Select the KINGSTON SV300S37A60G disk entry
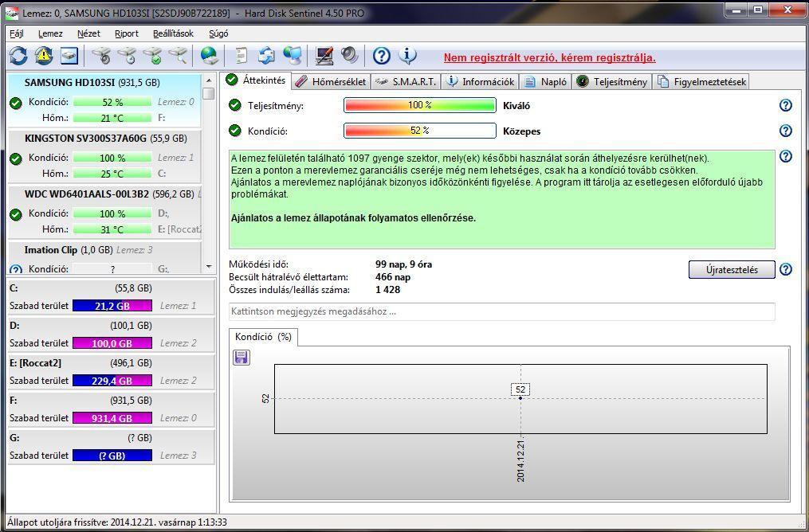This screenshot has width=809, height=532. pos(104,156)
